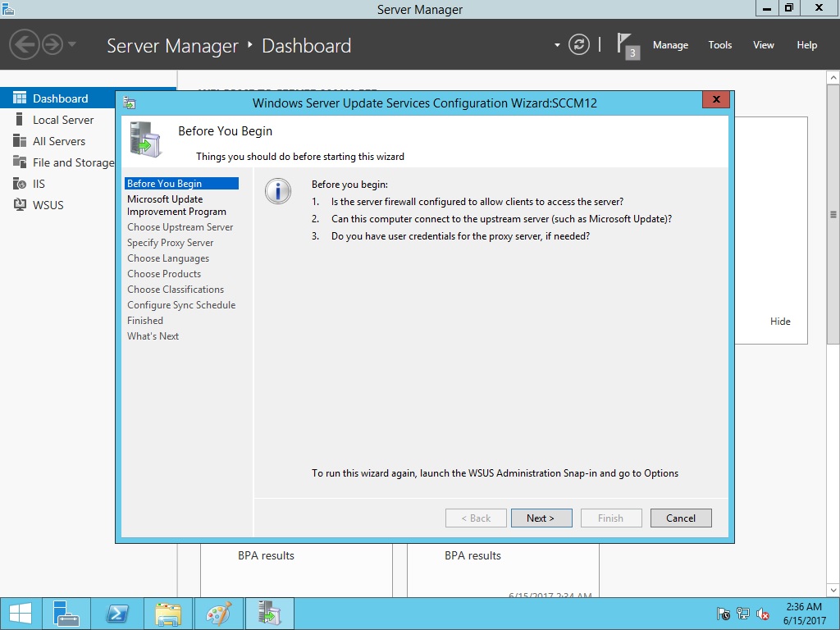Launch PowerShell from the taskbar
Screen dimensions: 840x630
point(117,614)
